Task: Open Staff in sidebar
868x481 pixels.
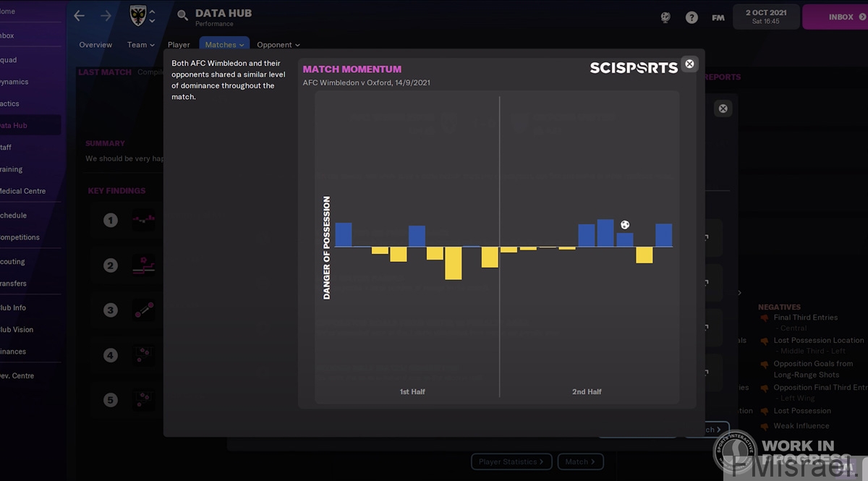Action: point(6,147)
